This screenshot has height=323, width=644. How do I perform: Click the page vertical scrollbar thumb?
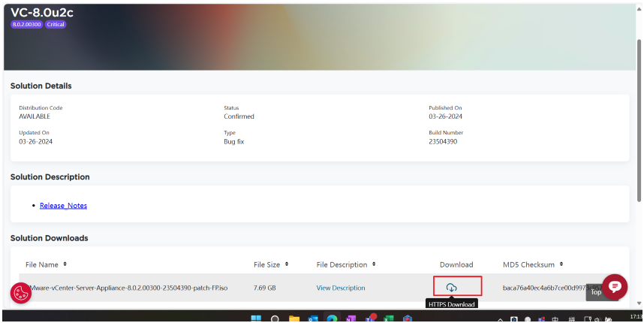pyautogui.click(x=639, y=120)
